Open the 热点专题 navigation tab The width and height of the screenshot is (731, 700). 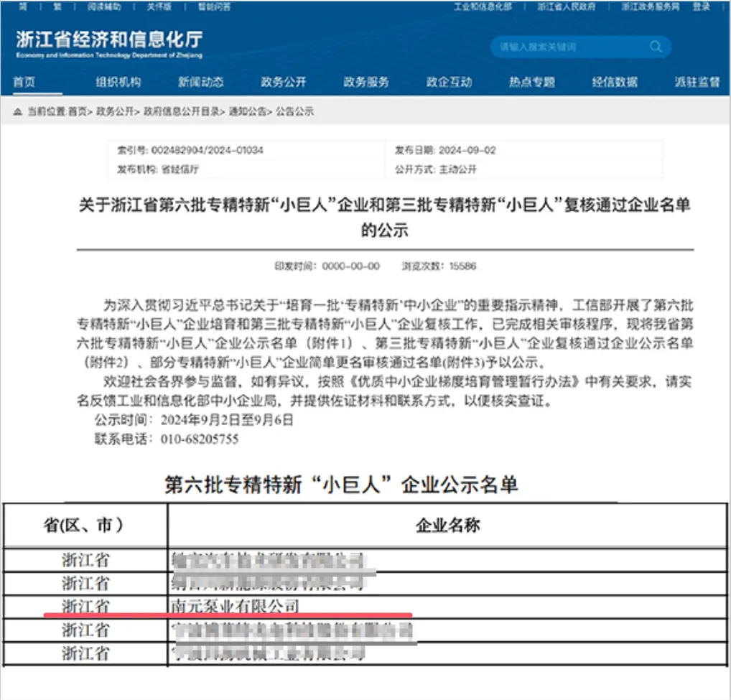click(532, 82)
